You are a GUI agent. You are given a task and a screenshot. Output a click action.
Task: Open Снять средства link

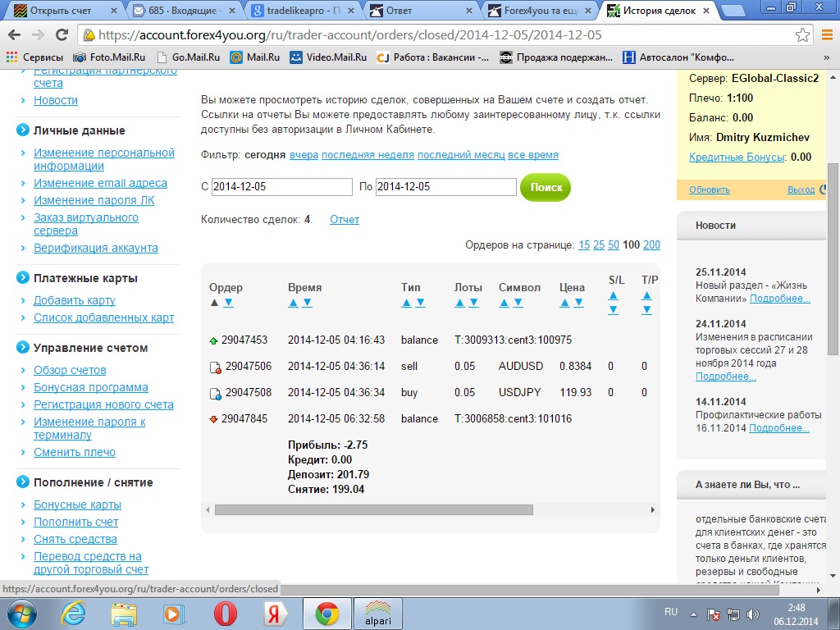[x=75, y=539]
